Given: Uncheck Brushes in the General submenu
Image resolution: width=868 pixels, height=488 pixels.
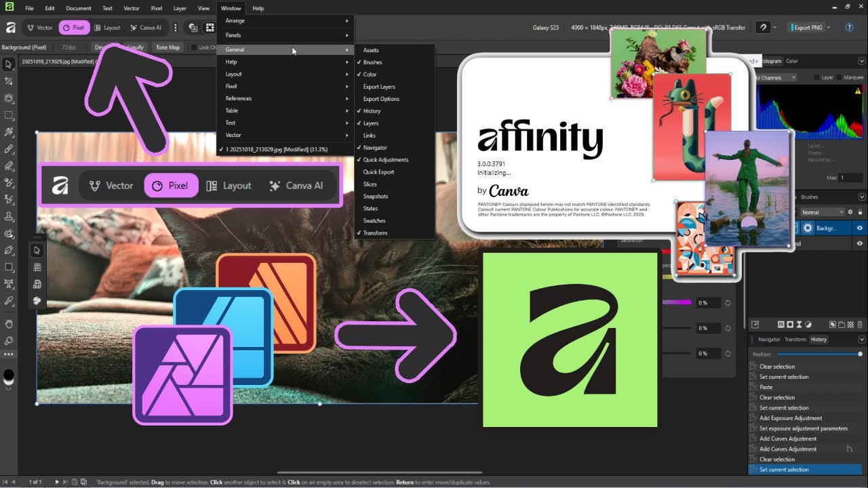Looking at the screenshot, I should pyautogui.click(x=395, y=62).
